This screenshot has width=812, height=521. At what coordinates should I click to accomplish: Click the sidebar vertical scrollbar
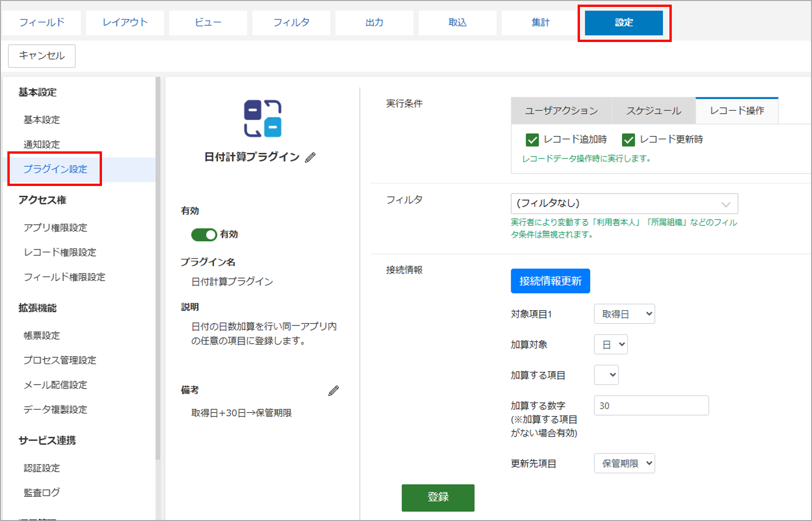coord(158,268)
